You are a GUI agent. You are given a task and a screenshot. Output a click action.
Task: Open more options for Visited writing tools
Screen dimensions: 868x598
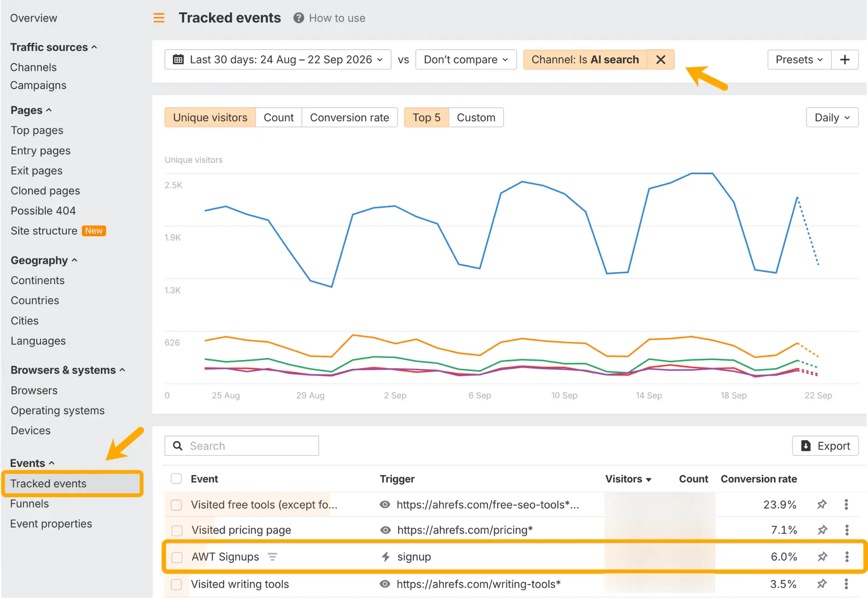tap(846, 584)
